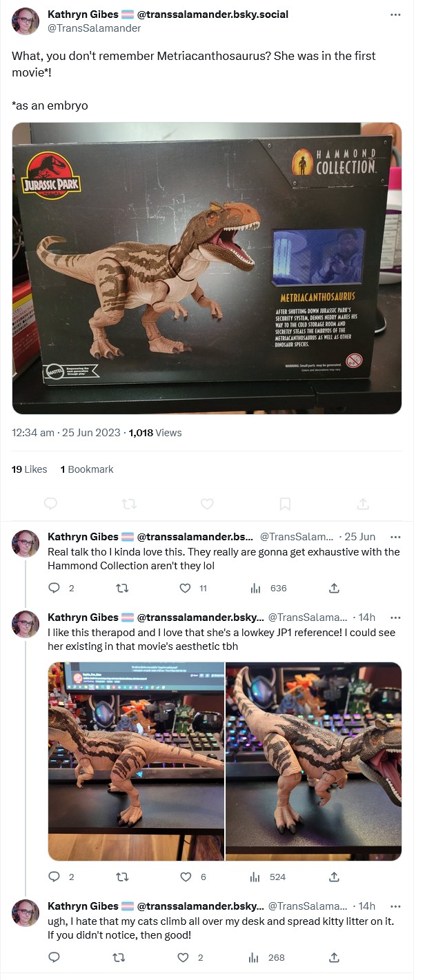The image size is (425, 980).
Task: Open the Metriacanthosaurus box photo
Action: [207, 268]
